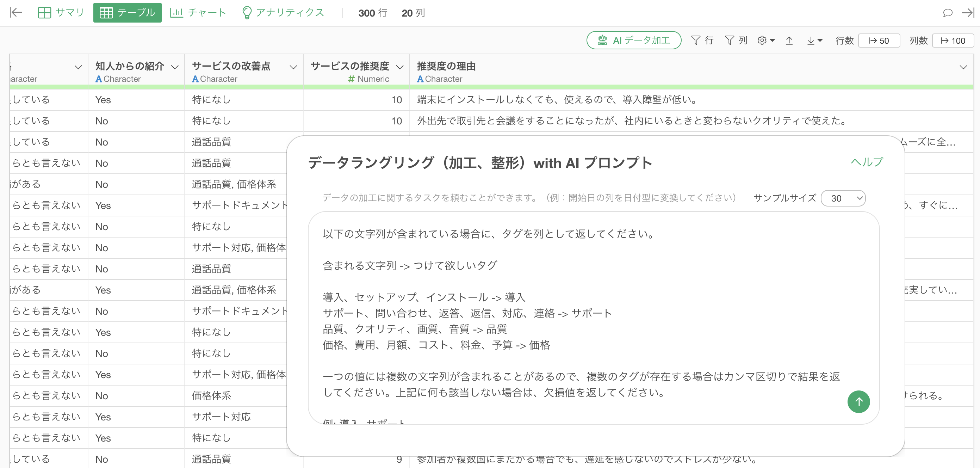Expand 知人からの紹介 column menu
The width and height of the screenshot is (980, 468).
click(x=175, y=67)
